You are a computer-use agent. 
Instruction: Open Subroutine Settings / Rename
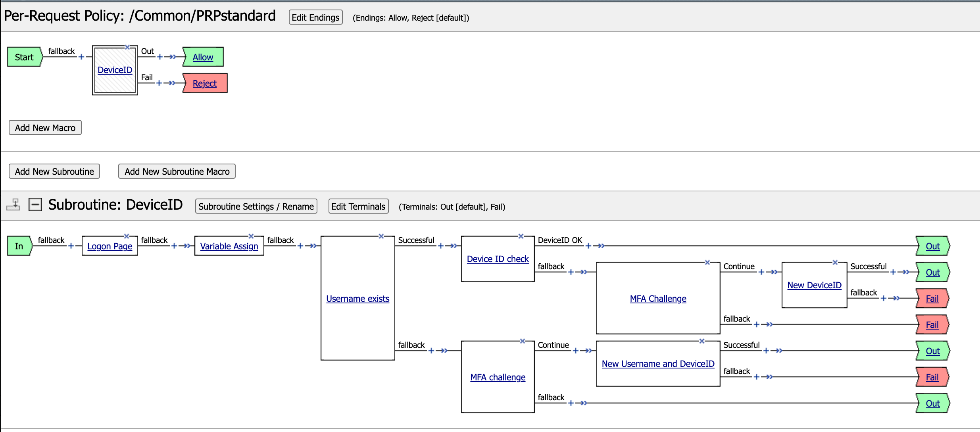point(256,206)
